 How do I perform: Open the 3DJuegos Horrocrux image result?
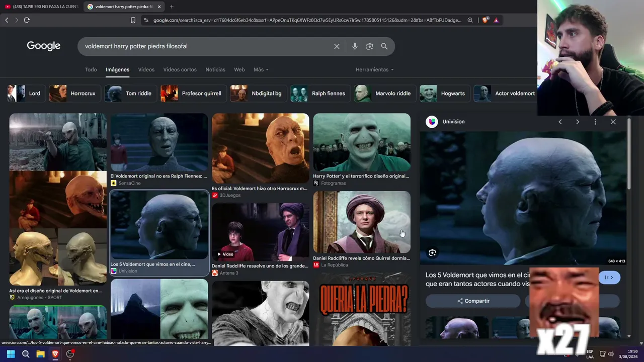[x=260, y=148]
